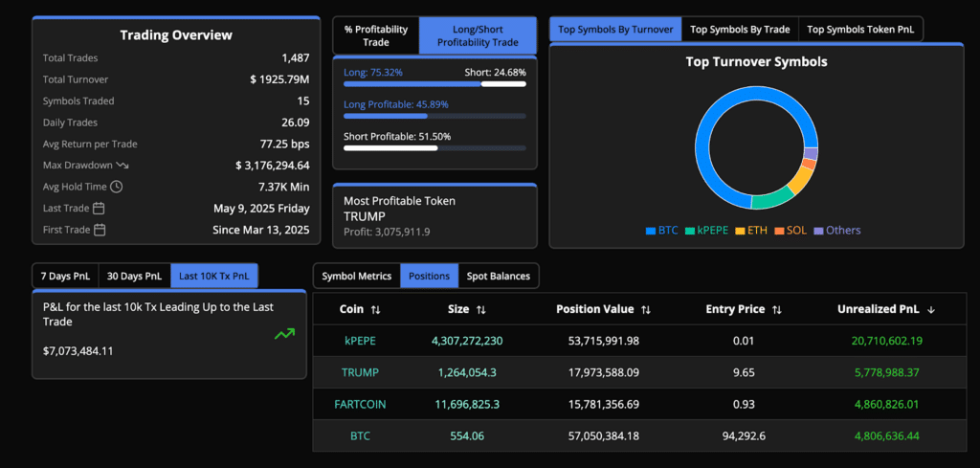This screenshot has height=468, width=980.
Task: Sort by Position Value column arrows
Action: tap(646, 310)
